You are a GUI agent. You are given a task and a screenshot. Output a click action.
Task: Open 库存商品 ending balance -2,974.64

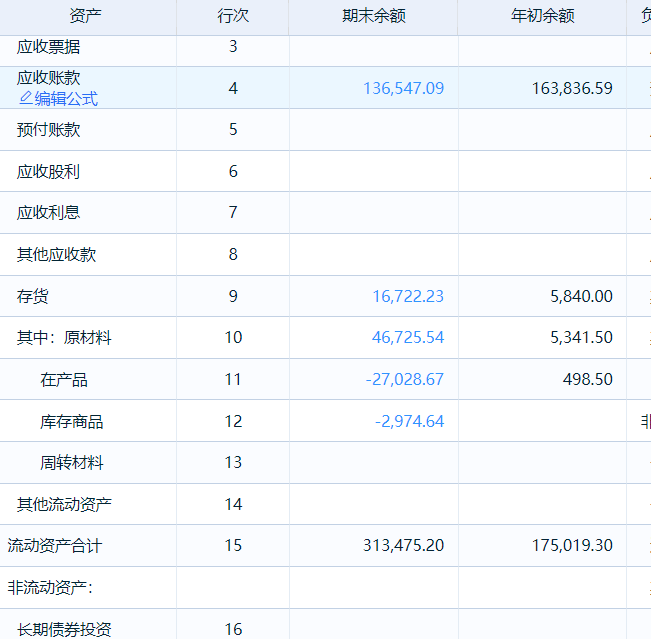pos(409,421)
